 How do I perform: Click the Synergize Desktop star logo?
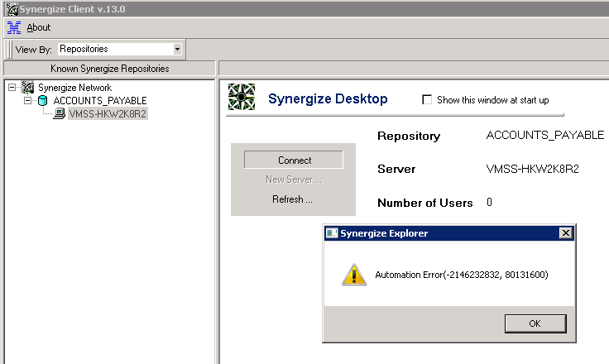click(x=242, y=97)
